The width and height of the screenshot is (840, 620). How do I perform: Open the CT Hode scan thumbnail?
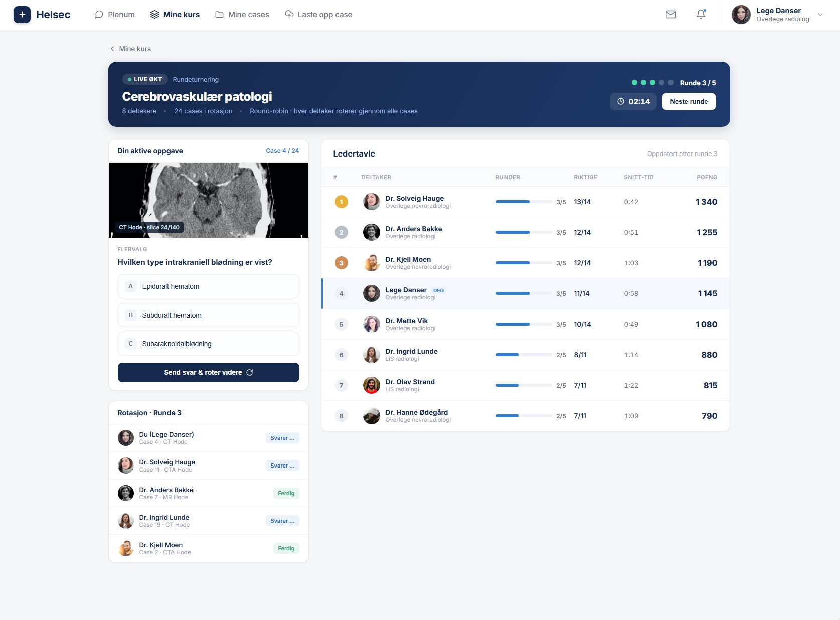click(x=209, y=200)
